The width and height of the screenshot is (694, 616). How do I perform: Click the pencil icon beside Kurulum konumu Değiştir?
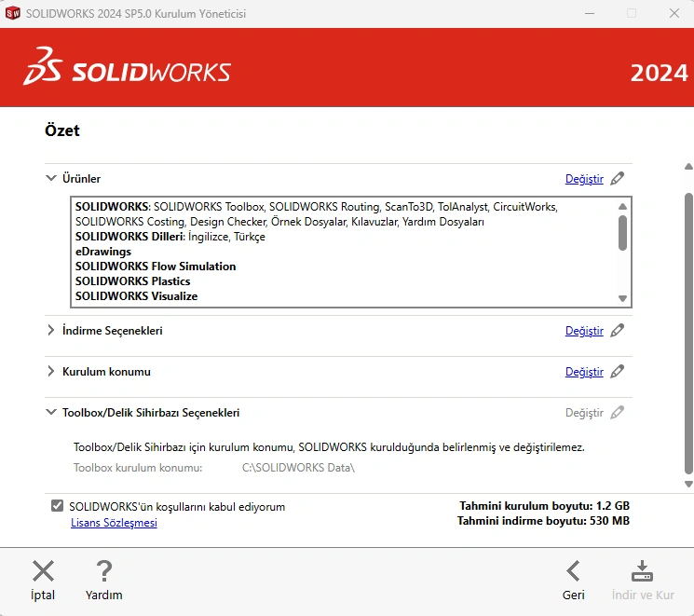tap(617, 372)
